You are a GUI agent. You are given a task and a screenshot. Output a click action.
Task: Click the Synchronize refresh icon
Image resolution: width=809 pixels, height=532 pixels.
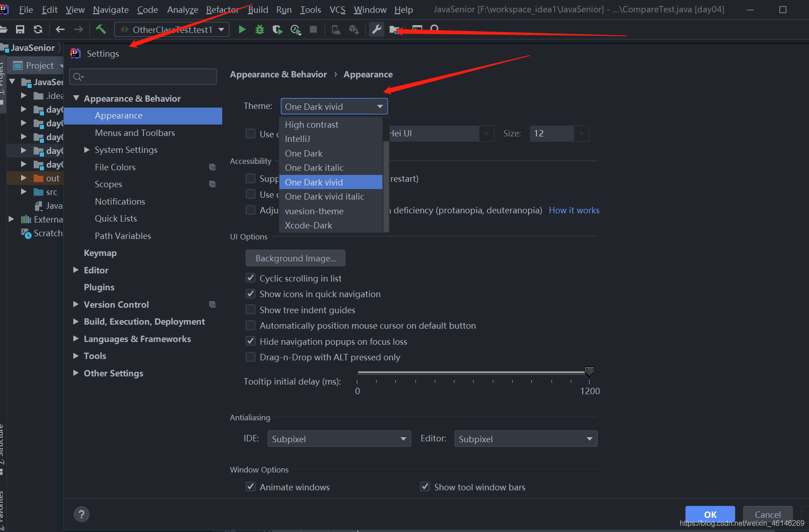38,30
